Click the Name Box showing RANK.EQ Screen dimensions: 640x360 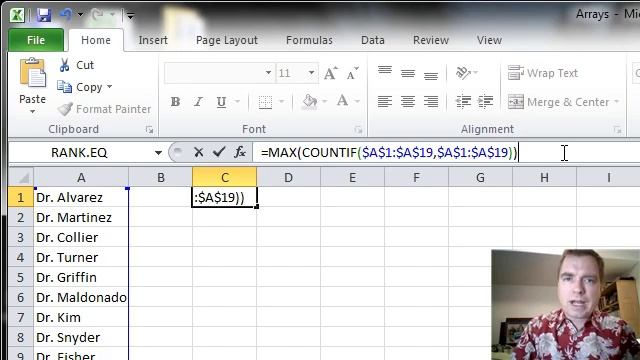click(80, 153)
